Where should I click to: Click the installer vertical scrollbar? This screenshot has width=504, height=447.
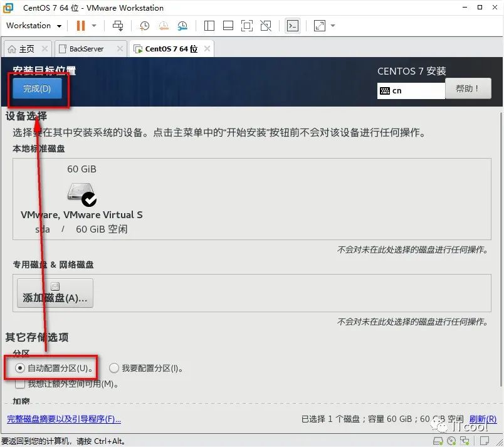(501, 249)
